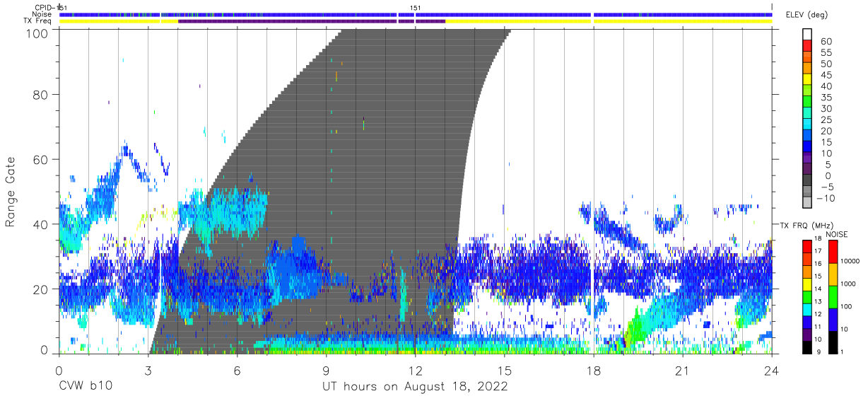Click the 80 tick on Range Gate axis
Viewport: 868px width, 401px height.
coord(41,94)
